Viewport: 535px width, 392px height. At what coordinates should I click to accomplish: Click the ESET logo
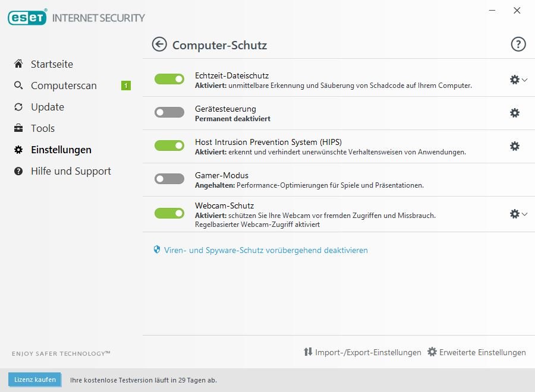click(27, 18)
